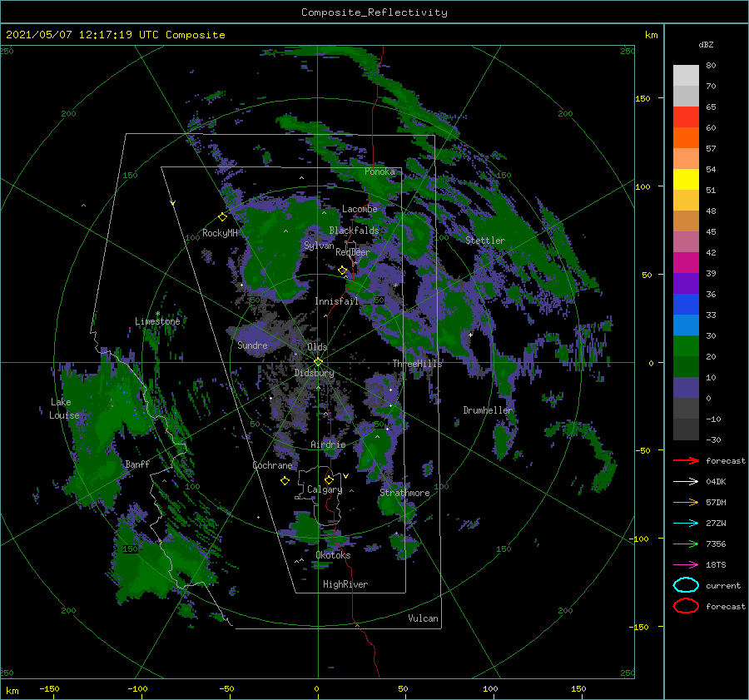Click the RedDeer city label
Image resolution: width=749 pixels, height=700 pixels.
coord(353,252)
